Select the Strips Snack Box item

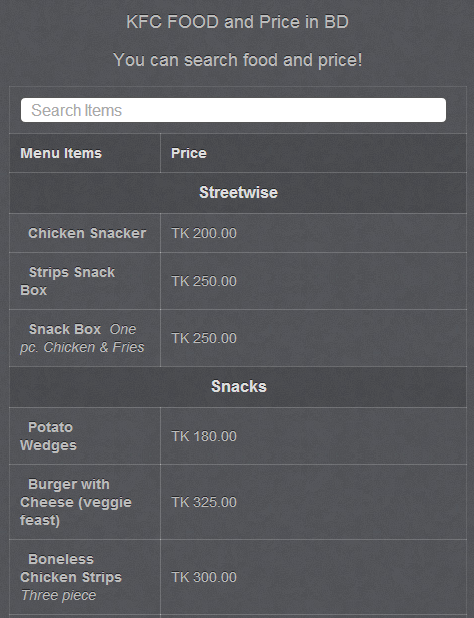coord(67,281)
